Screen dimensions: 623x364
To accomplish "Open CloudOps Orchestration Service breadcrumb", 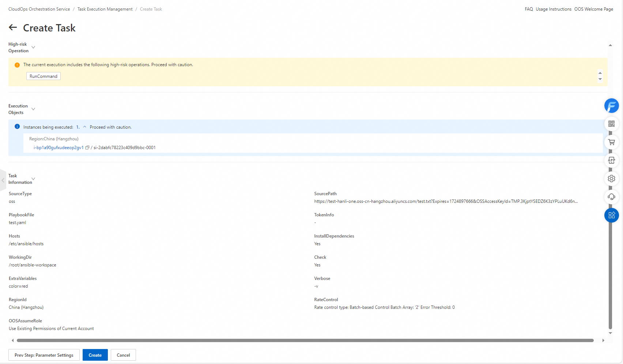I will (39, 9).
